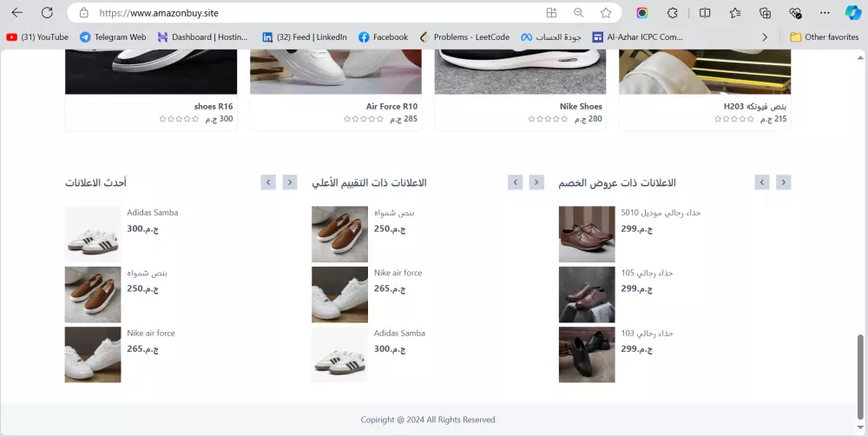The height and width of the screenshot is (437, 868).
Task: Open Nike air force in أحدث الاعلانات
Action: tap(150, 334)
